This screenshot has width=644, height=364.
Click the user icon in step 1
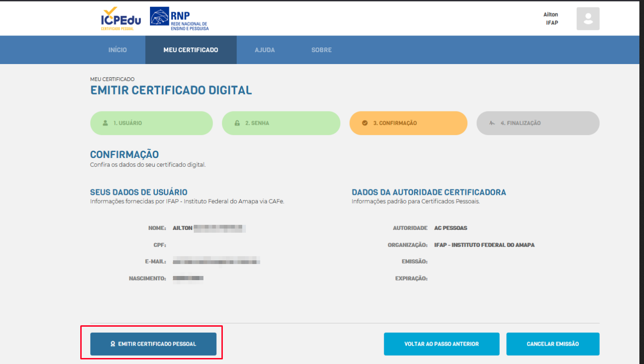click(x=105, y=123)
